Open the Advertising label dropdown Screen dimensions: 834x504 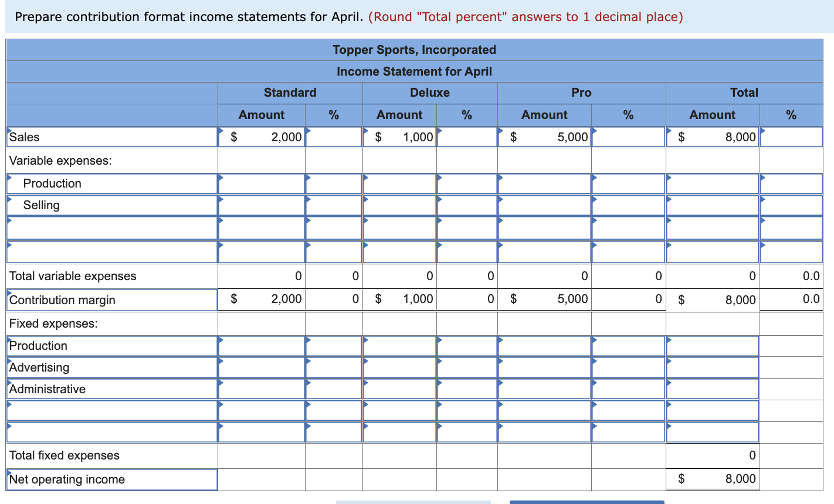(112, 367)
